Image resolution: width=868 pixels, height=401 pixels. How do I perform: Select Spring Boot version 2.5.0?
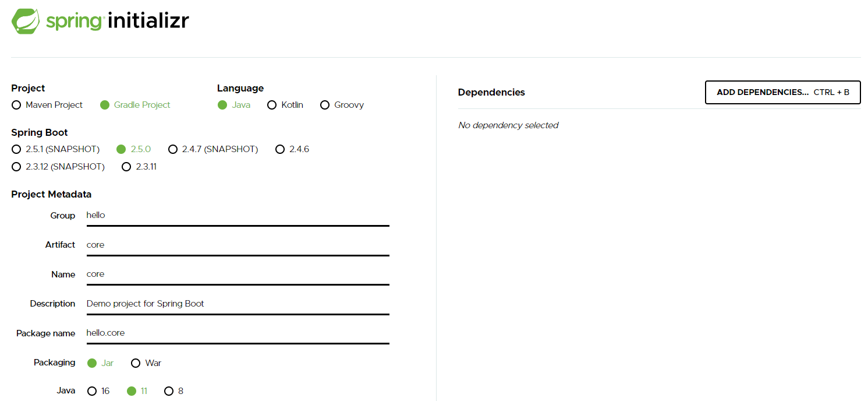[x=134, y=149]
